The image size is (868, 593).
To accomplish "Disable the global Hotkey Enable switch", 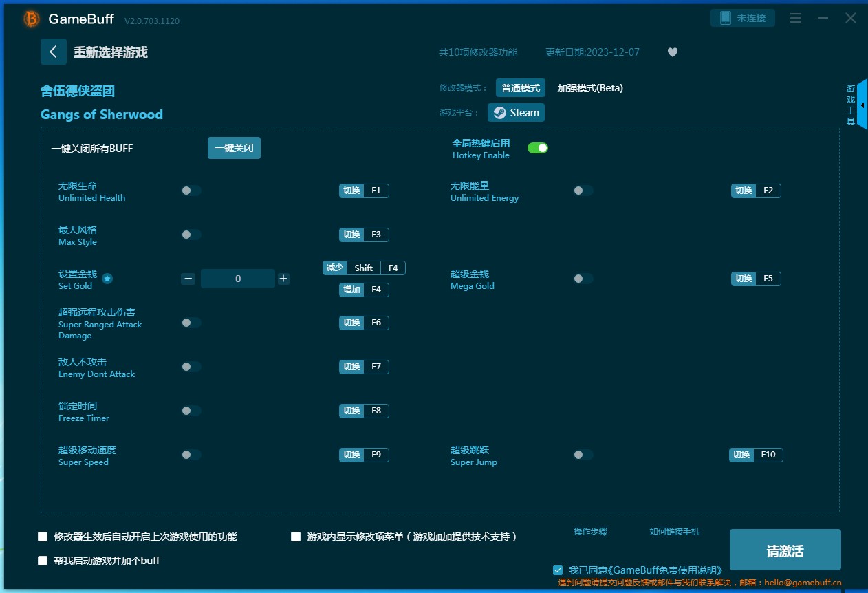I will pos(538,148).
